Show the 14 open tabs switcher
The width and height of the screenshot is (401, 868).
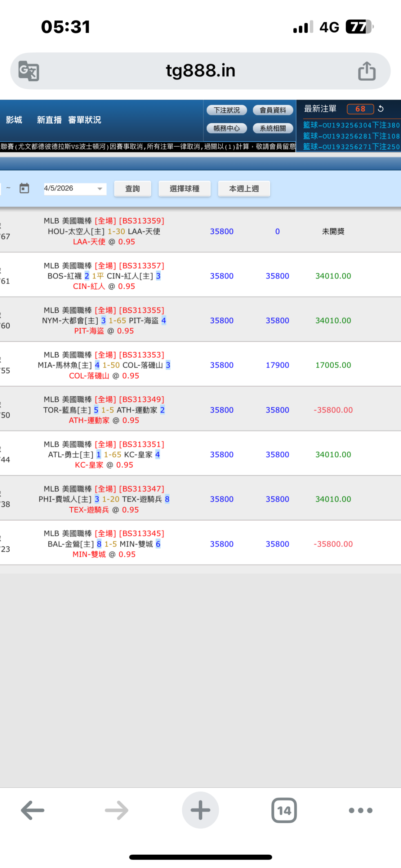coord(284,810)
